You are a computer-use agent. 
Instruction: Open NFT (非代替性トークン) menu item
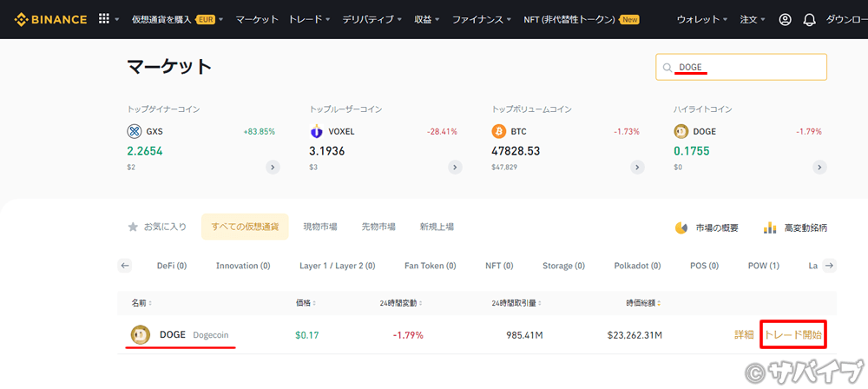coord(582,19)
